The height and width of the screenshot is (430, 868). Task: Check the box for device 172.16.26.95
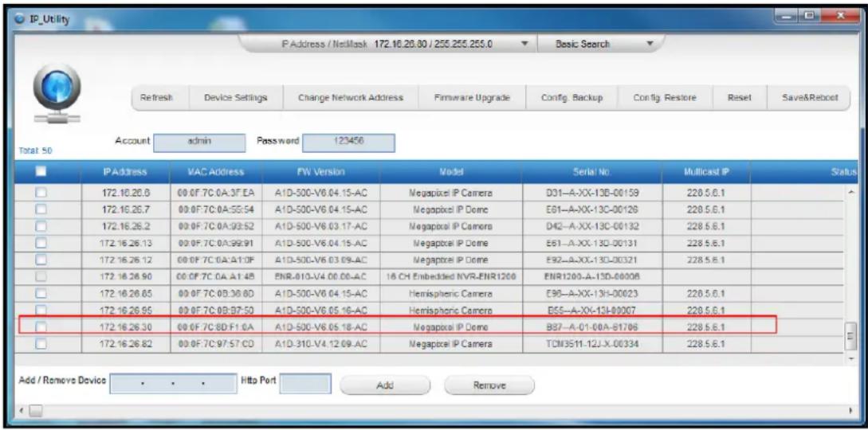pyautogui.click(x=41, y=310)
